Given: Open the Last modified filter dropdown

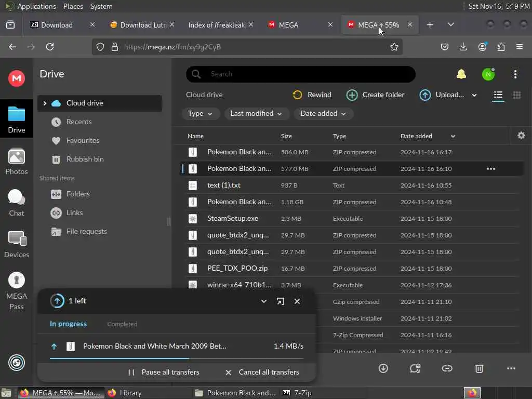Looking at the screenshot, I should pyautogui.click(x=256, y=114).
